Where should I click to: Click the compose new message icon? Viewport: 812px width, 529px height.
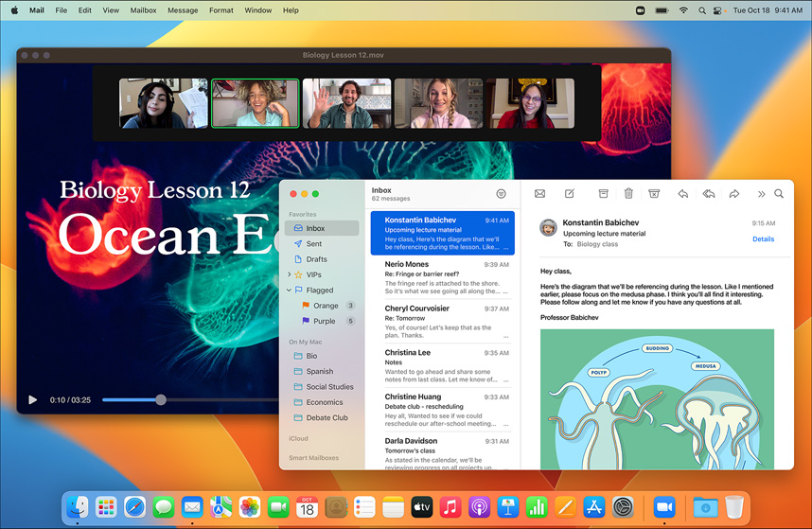click(x=570, y=194)
